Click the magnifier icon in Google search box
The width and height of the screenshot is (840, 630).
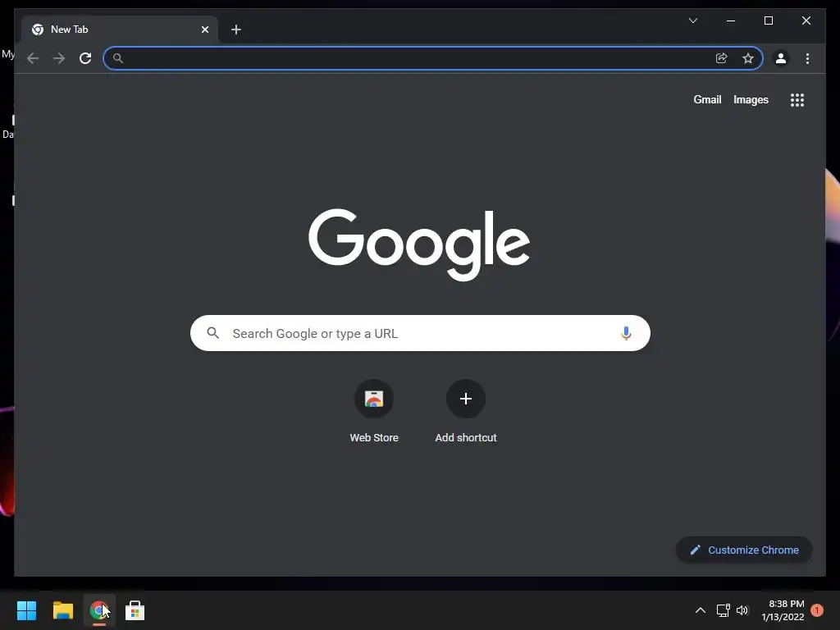click(212, 333)
